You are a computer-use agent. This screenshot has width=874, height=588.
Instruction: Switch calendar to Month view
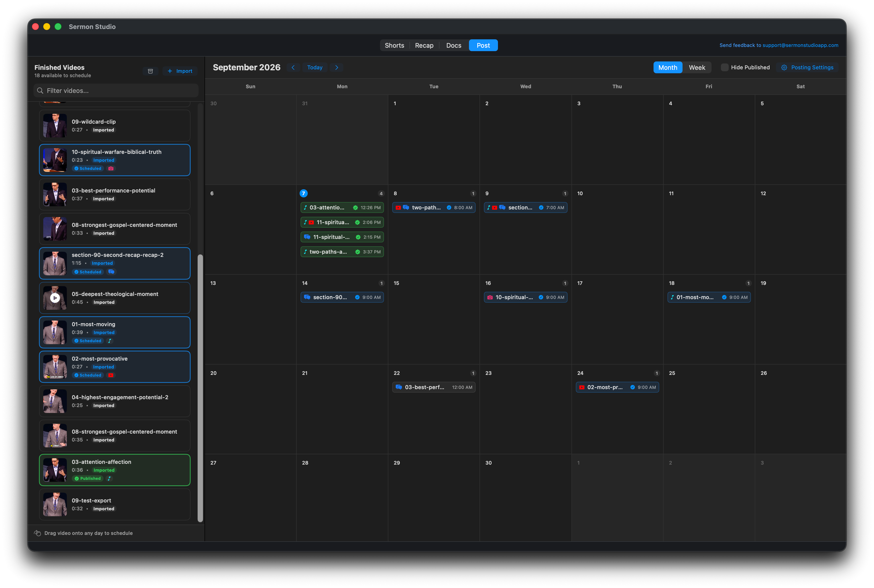click(x=668, y=68)
